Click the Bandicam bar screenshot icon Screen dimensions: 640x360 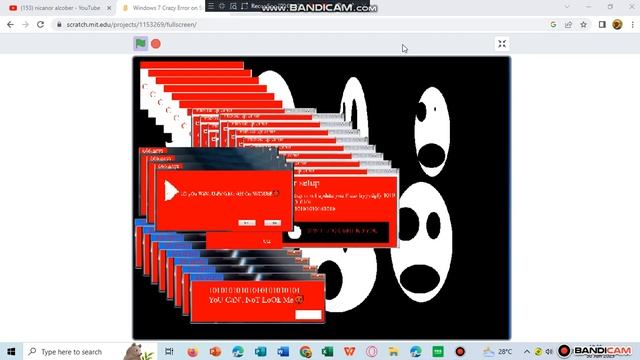tap(233, 6)
